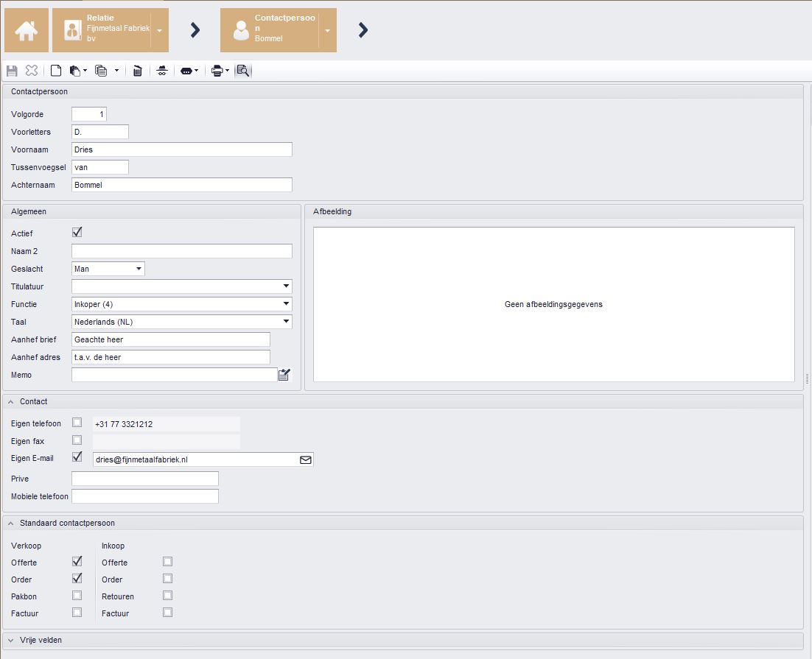812x659 pixels.
Task: Click the Memo text field
Action: pyautogui.click(x=175, y=375)
